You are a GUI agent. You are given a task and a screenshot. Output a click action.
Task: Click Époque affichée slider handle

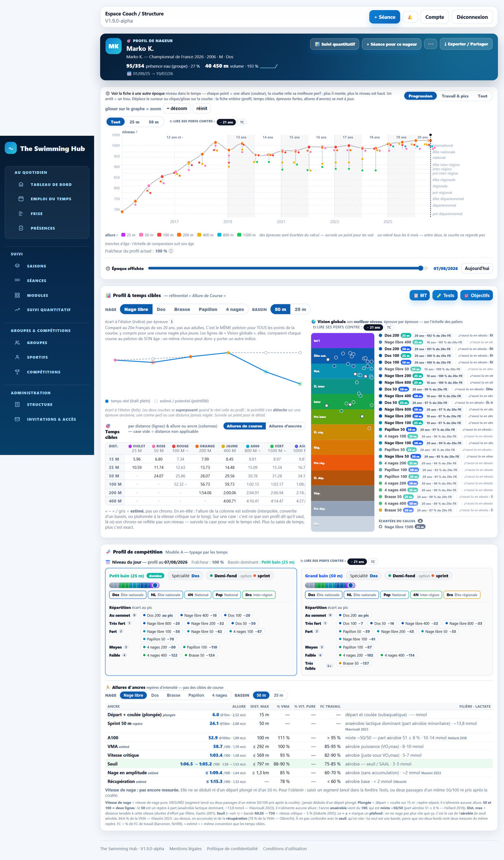[x=421, y=268]
